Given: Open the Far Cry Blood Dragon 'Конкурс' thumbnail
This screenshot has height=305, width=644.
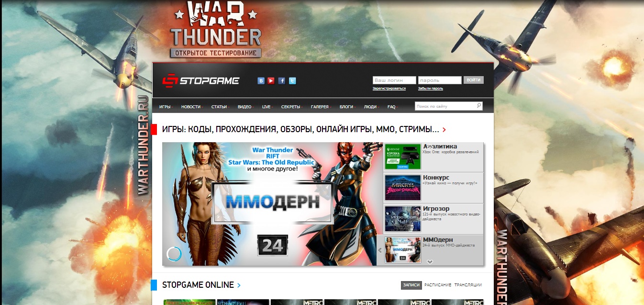Looking at the screenshot, I should 402,187.
